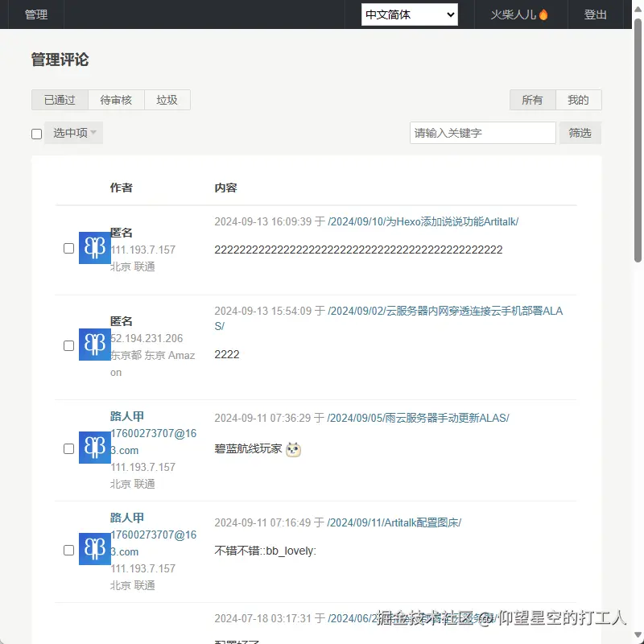
Task: Open the Artitalk配置图床 post link
Action: click(394, 522)
